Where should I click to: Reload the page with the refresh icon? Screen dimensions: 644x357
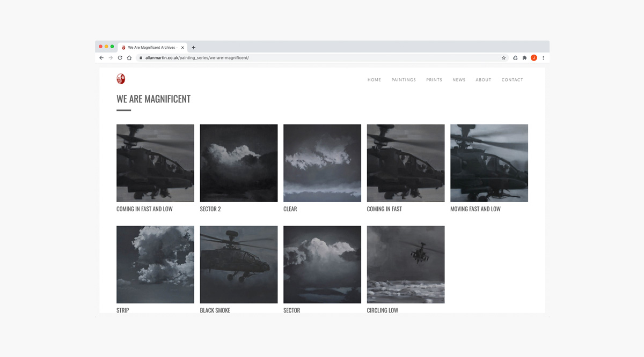point(120,58)
